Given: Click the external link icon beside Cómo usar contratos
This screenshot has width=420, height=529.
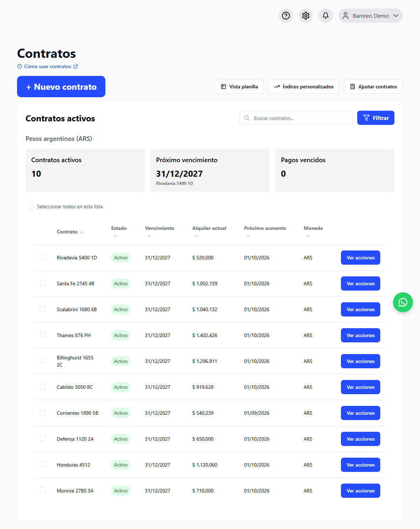Looking at the screenshot, I should (76, 66).
